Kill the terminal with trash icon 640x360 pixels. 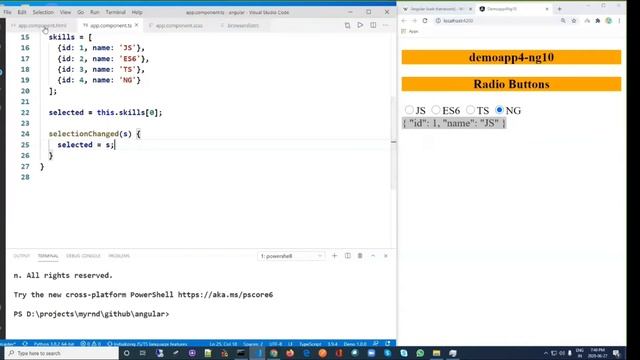tap(360, 256)
